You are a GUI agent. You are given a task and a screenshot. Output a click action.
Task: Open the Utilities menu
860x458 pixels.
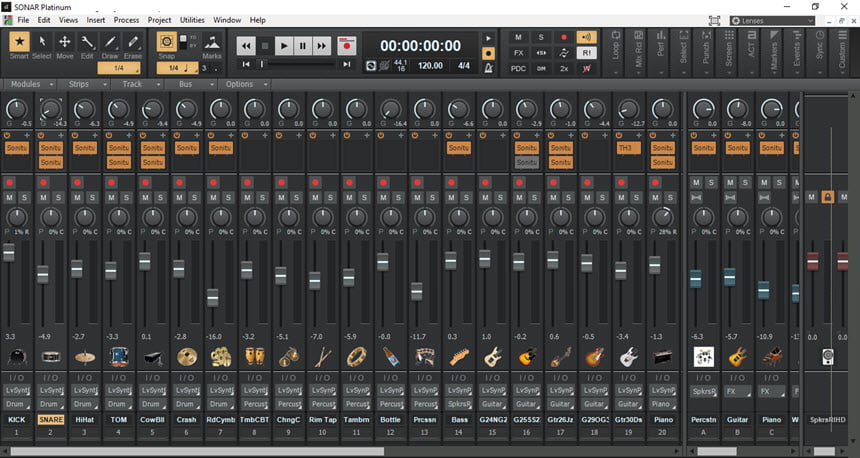pyautogui.click(x=193, y=20)
